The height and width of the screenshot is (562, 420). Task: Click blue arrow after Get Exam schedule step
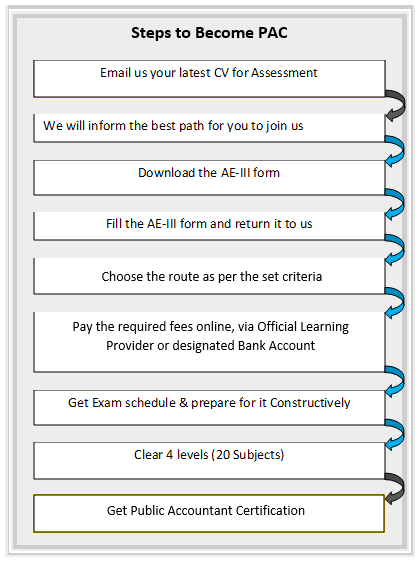pos(395,434)
